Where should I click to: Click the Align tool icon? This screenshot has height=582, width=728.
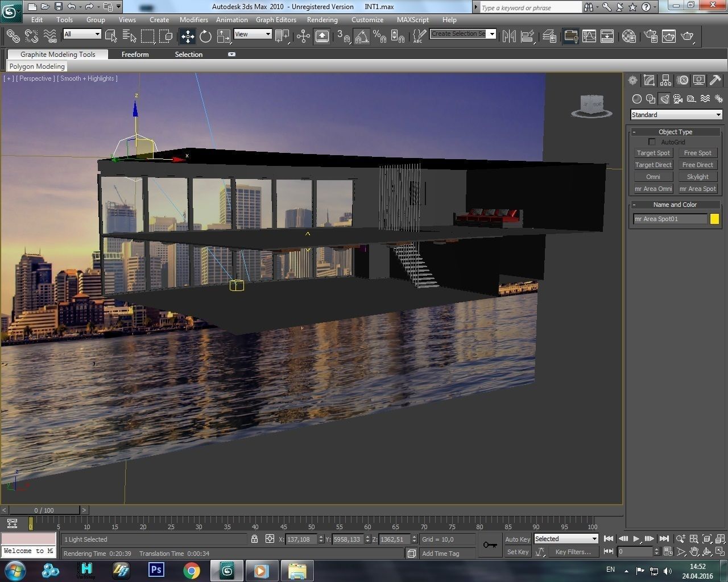click(x=528, y=36)
